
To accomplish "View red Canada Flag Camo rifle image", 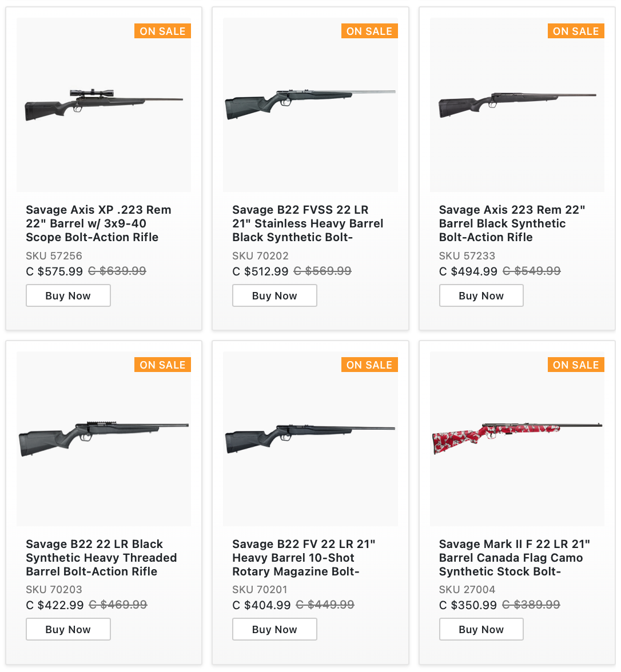I will (517, 439).
